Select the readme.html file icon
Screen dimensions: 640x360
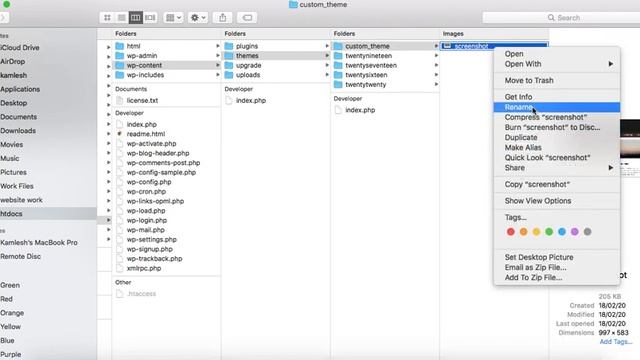coord(120,134)
